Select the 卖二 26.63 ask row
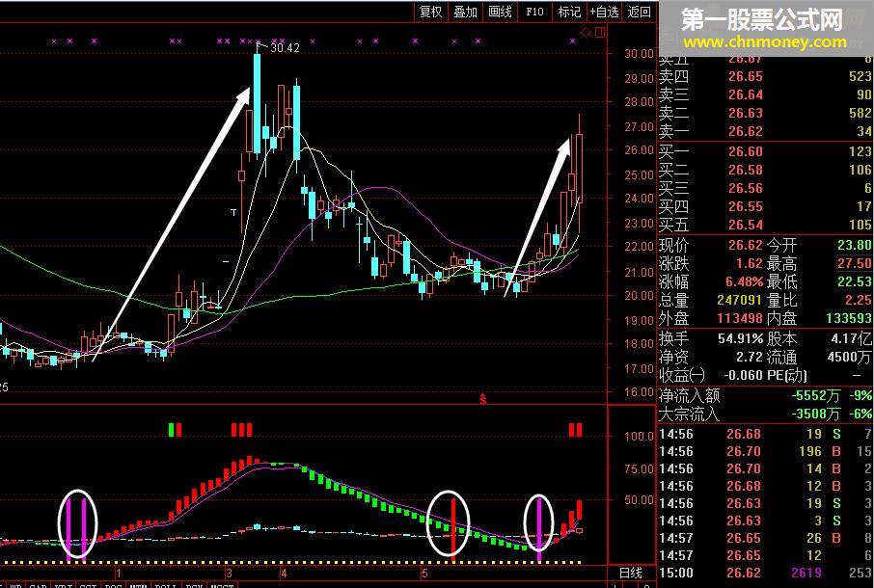The width and height of the screenshot is (874, 588). (765, 113)
